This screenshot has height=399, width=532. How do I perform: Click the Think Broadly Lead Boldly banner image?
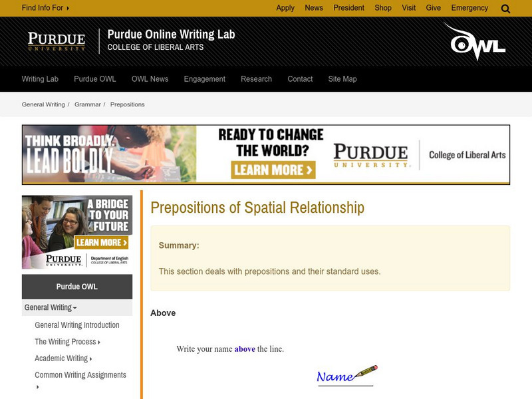pyautogui.click(x=109, y=154)
